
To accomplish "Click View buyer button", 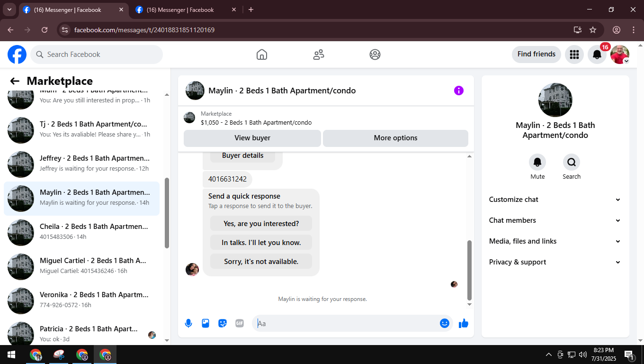I will coord(252,138).
